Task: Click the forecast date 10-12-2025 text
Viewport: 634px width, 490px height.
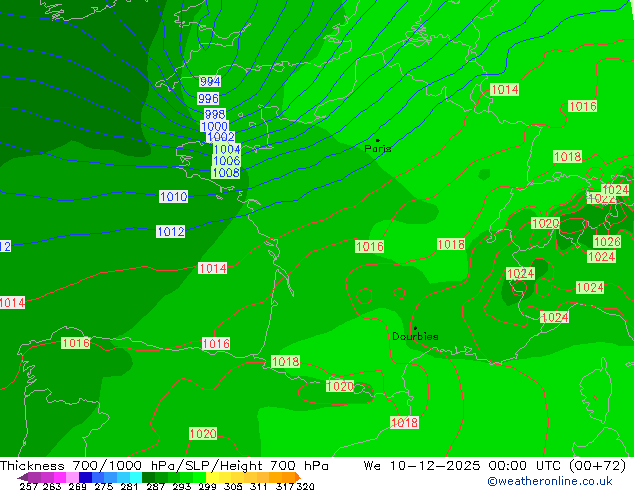Action: pyautogui.click(x=435, y=466)
